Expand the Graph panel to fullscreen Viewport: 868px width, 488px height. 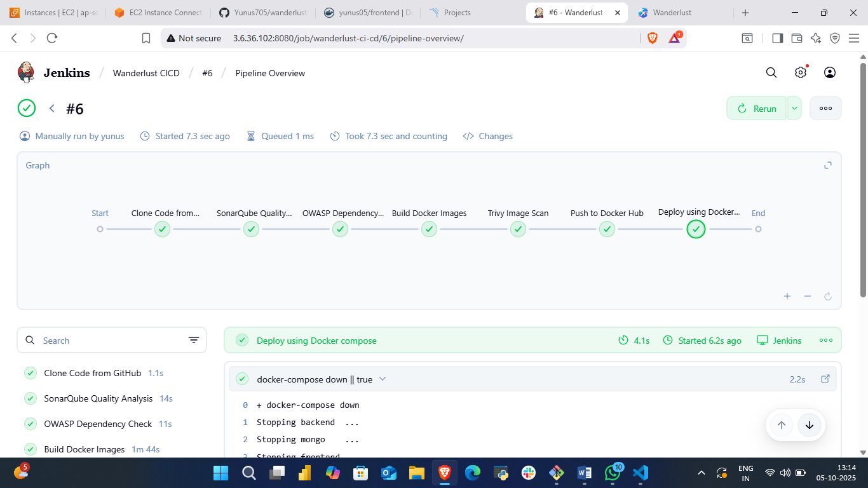pyautogui.click(x=828, y=165)
